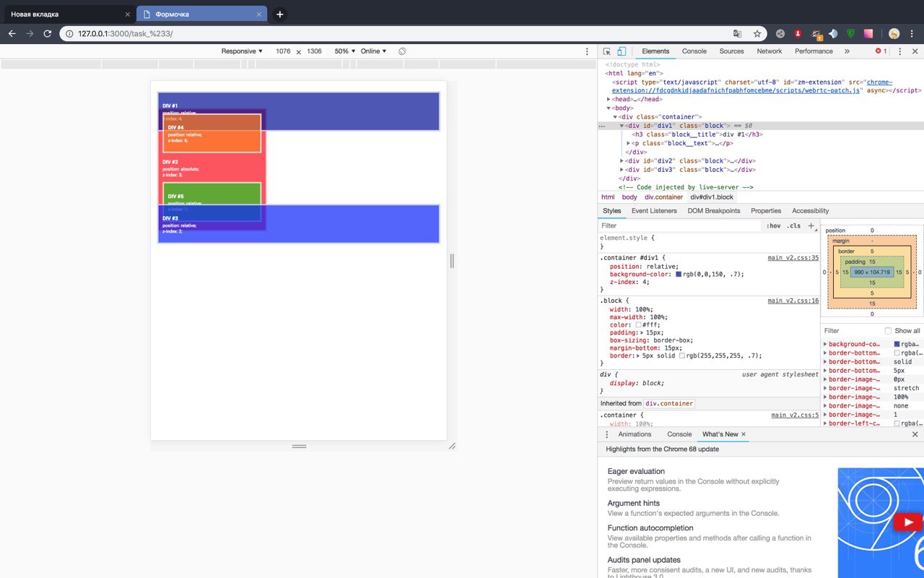
Task: Expand the padding shorthand property
Action: [642, 332]
